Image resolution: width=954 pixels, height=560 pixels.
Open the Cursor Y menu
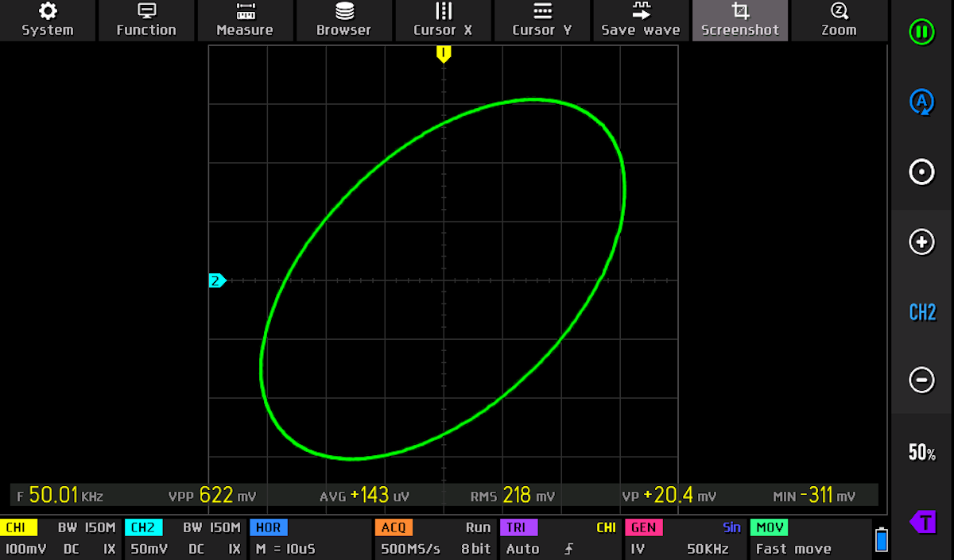(x=542, y=21)
